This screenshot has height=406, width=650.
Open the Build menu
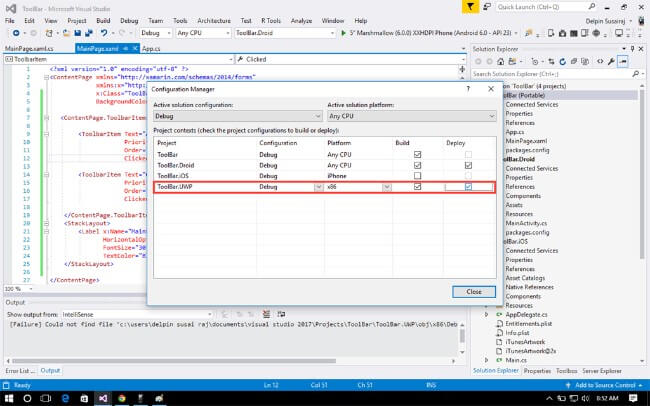click(103, 20)
